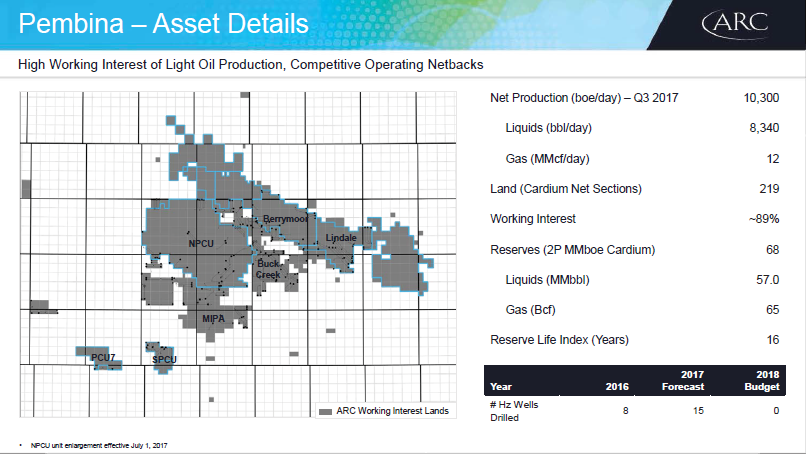The width and height of the screenshot is (806, 454).
Task: Click the gray legend swatch for ARC lands
Action: 325,411
